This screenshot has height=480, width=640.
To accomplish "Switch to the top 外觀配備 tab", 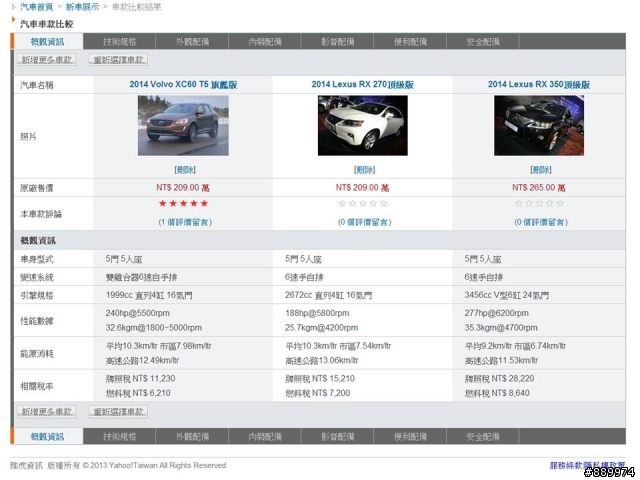I will pos(192,42).
